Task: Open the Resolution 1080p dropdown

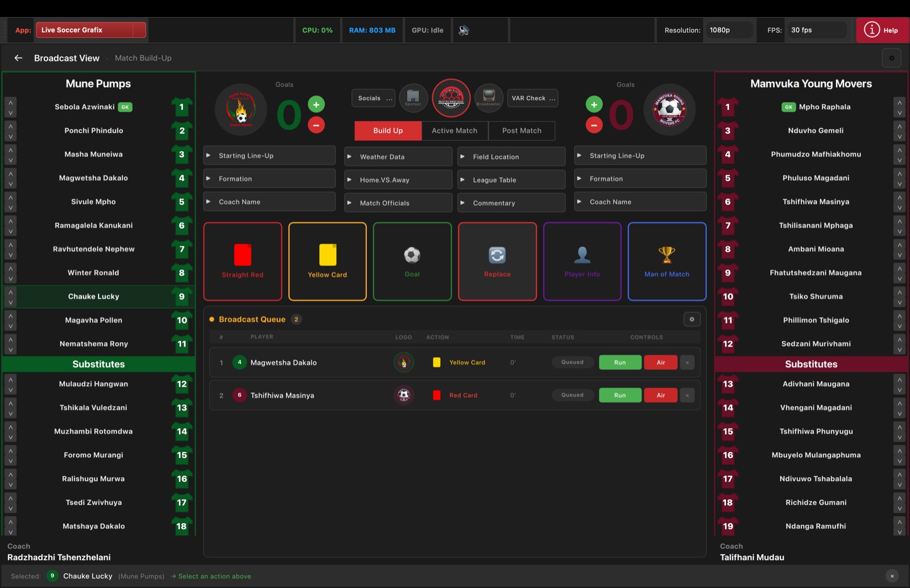Action: click(x=729, y=30)
